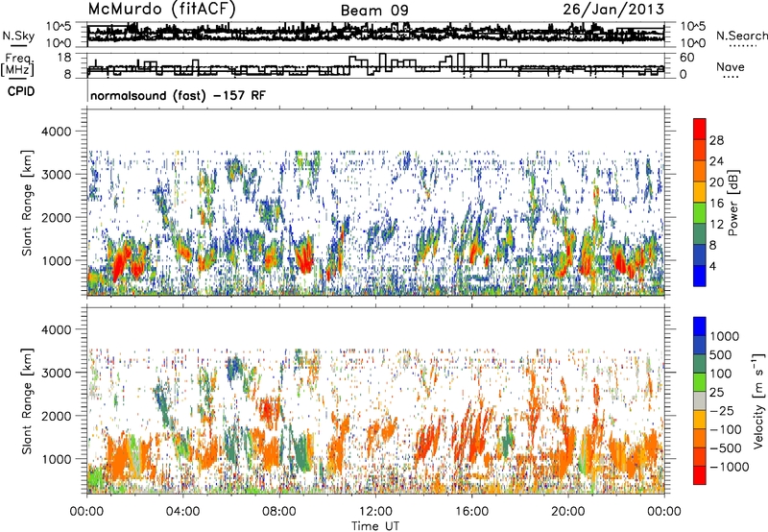This screenshot has height=532, width=768.
Task: Click the '-25' label on velocity colorbar
Action: point(722,411)
